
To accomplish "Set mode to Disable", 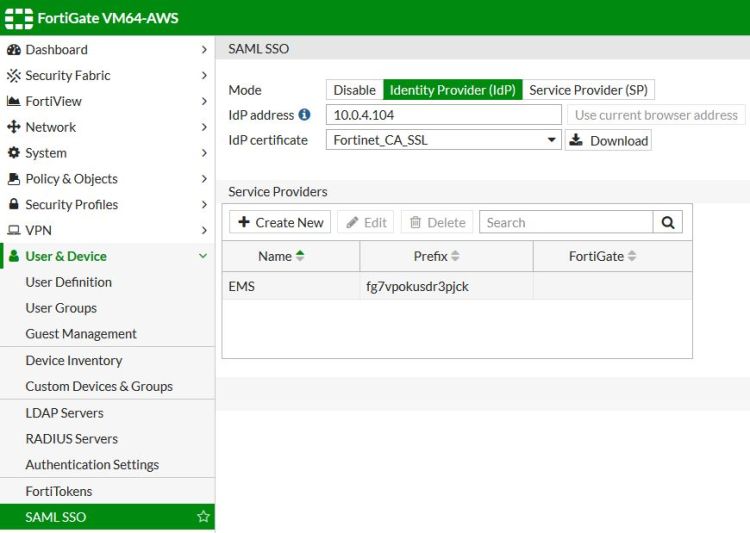I will point(354,90).
